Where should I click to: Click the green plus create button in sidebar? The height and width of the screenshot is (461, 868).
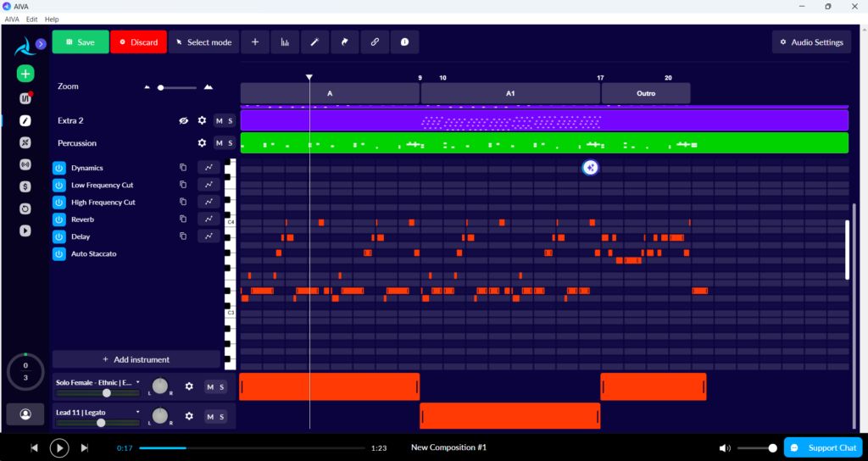click(25, 74)
